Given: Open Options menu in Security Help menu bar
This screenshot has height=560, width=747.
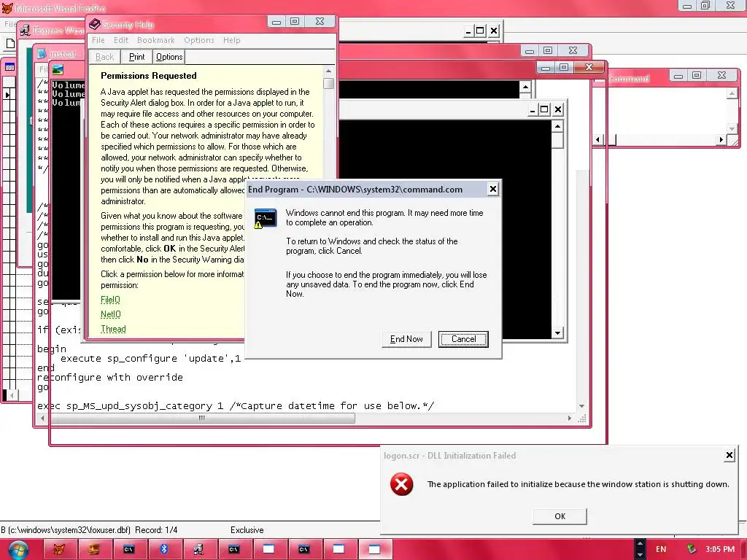Looking at the screenshot, I should [x=199, y=40].
